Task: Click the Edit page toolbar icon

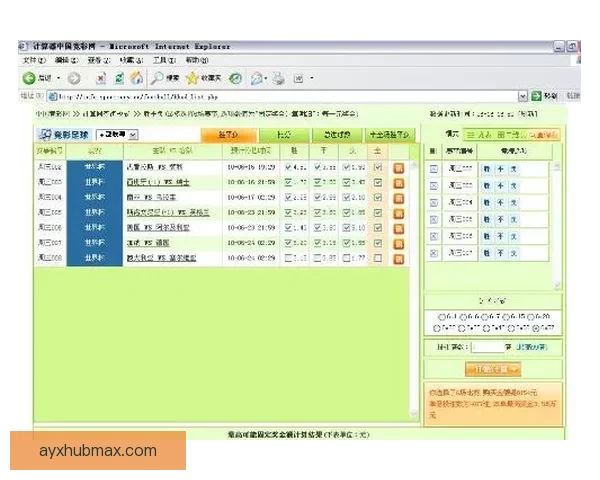Action: (298, 78)
